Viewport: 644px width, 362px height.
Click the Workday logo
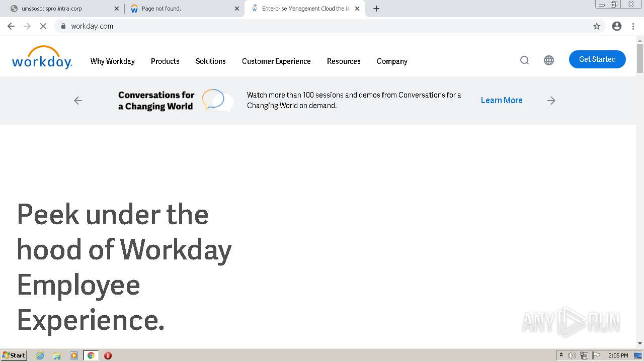[42, 57]
